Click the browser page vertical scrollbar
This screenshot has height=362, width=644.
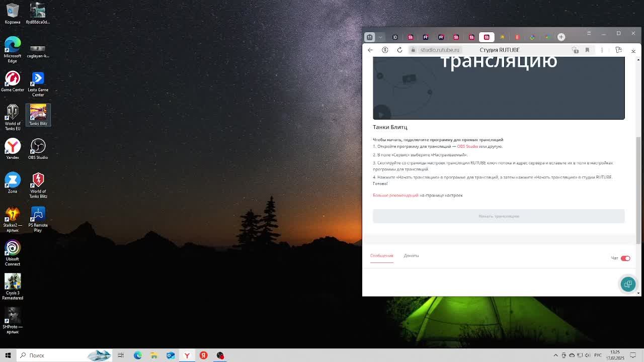pyautogui.click(x=639, y=189)
